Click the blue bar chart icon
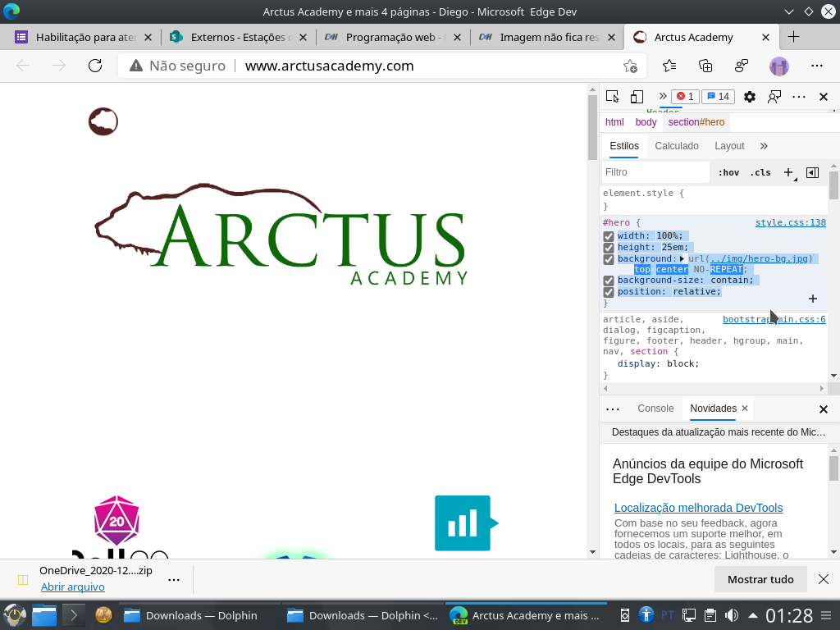The width and height of the screenshot is (840, 630). pos(466,523)
